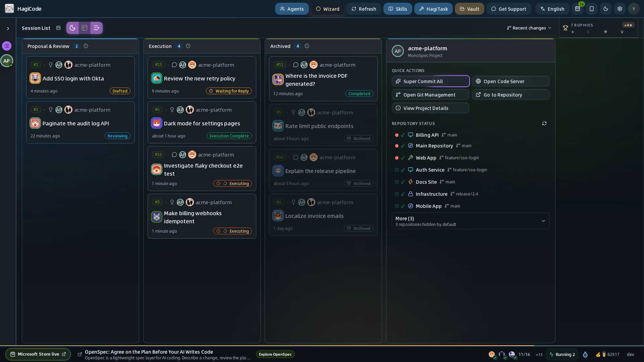Click the Waiting for Reply status badge

(229, 91)
